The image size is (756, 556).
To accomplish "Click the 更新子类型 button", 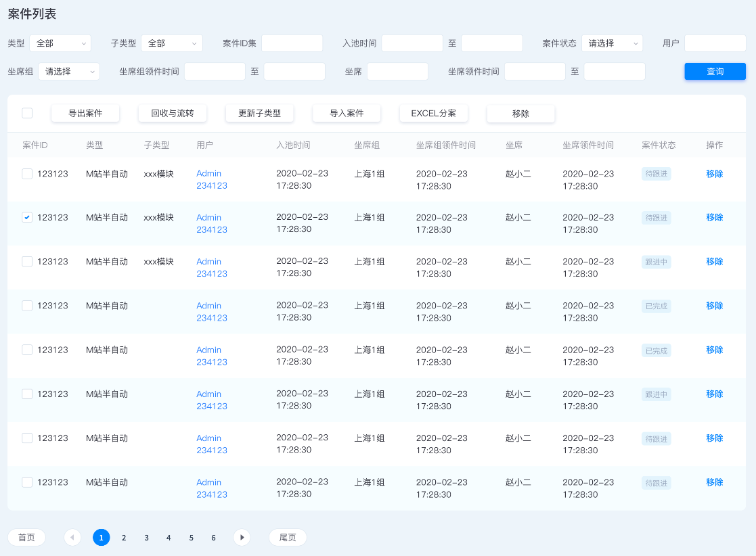I will [x=259, y=113].
